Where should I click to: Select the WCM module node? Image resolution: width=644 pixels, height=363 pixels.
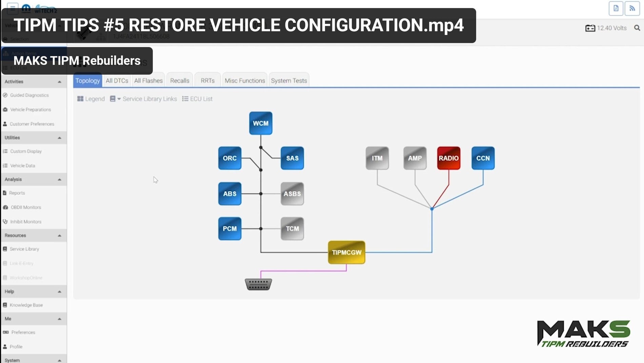tap(261, 123)
